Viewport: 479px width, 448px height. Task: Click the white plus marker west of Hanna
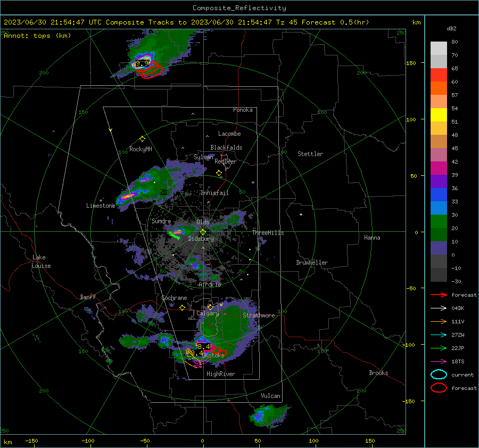point(301,214)
